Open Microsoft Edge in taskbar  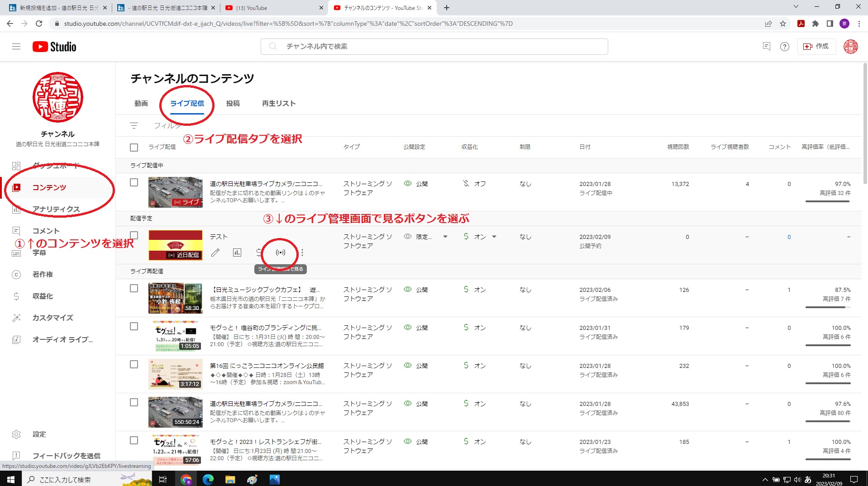[x=208, y=479]
